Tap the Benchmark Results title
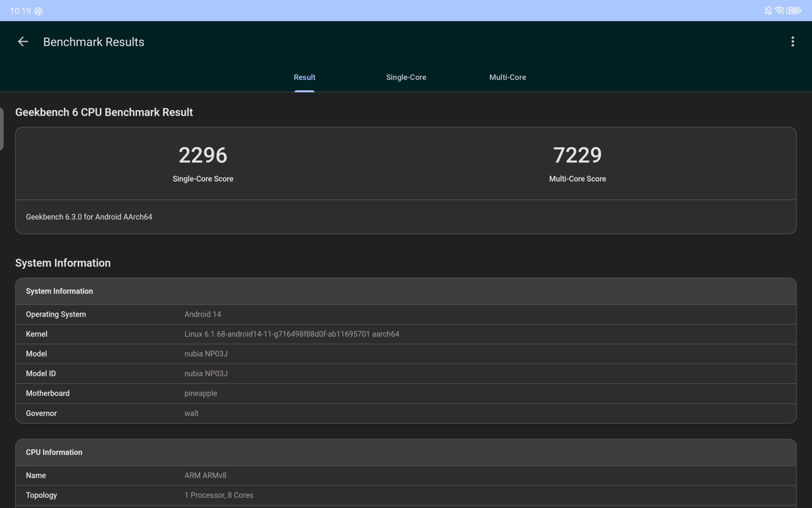 [x=94, y=42]
